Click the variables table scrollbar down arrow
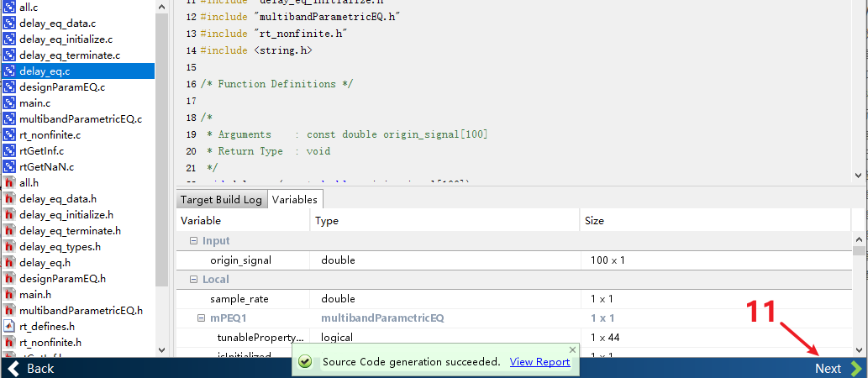The image size is (868, 378). click(859, 349)
